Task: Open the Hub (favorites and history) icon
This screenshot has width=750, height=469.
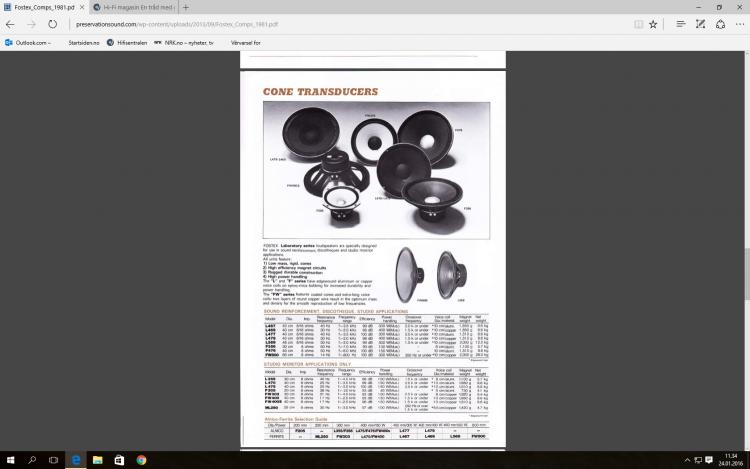Action: pyautogui.click(x=681, y=24)
